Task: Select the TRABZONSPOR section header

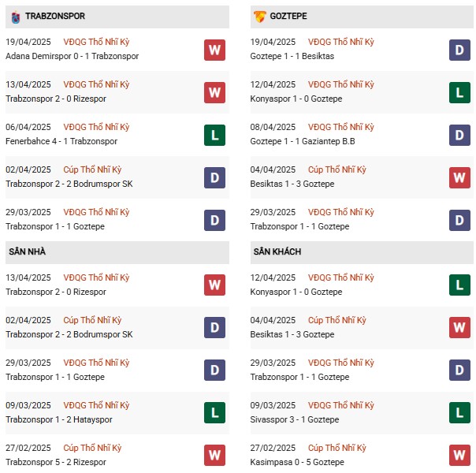Action: click(55, 16)
